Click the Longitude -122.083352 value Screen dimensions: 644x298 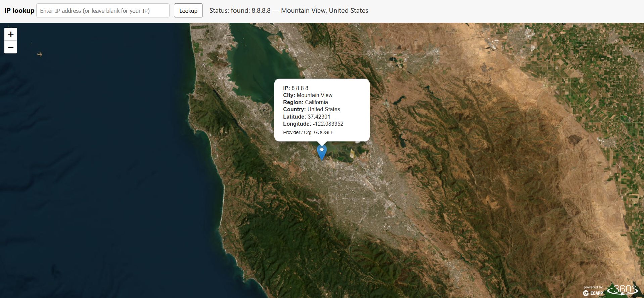coord(328,124)
